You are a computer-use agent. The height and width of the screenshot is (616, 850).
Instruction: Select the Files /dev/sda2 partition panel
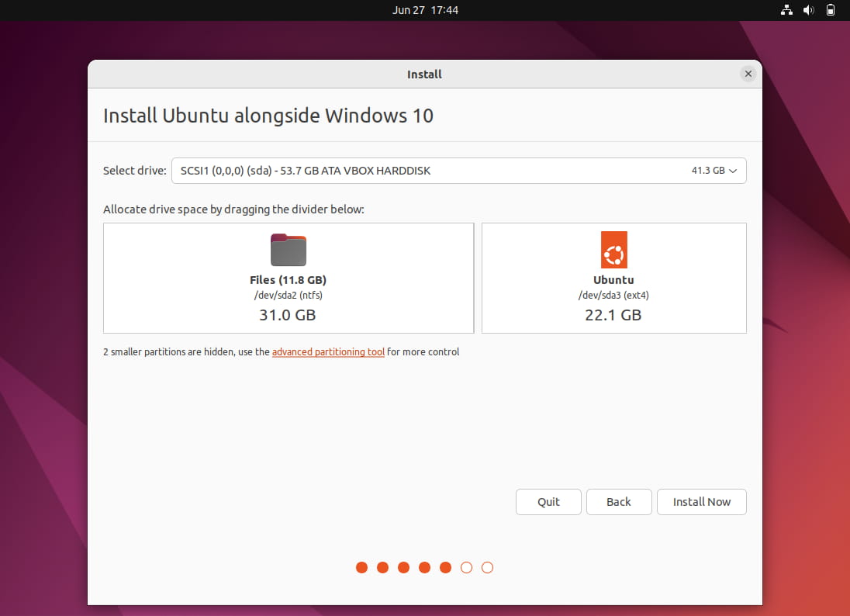tap(289, 279)
